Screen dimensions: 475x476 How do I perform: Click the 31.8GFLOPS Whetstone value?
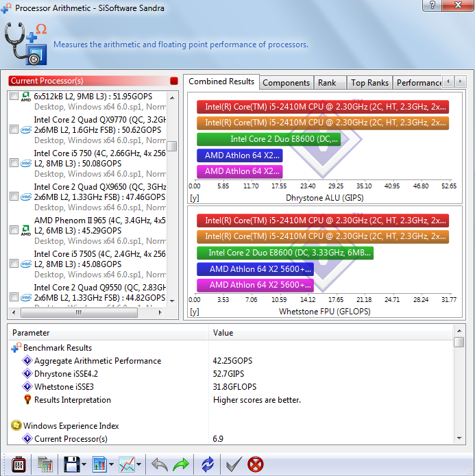tap(234, 386)
